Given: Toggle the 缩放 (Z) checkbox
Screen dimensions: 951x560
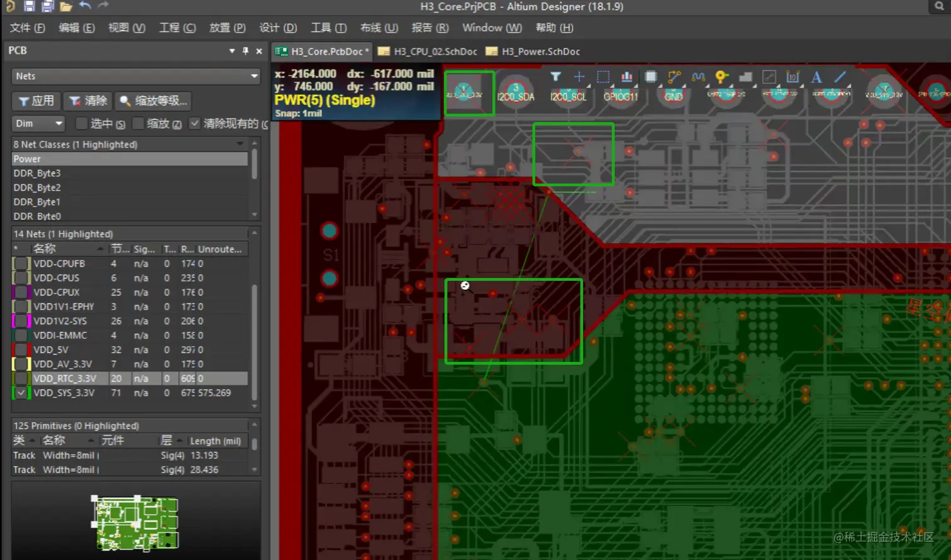Looking at the screenshot, I should point(138,123).
